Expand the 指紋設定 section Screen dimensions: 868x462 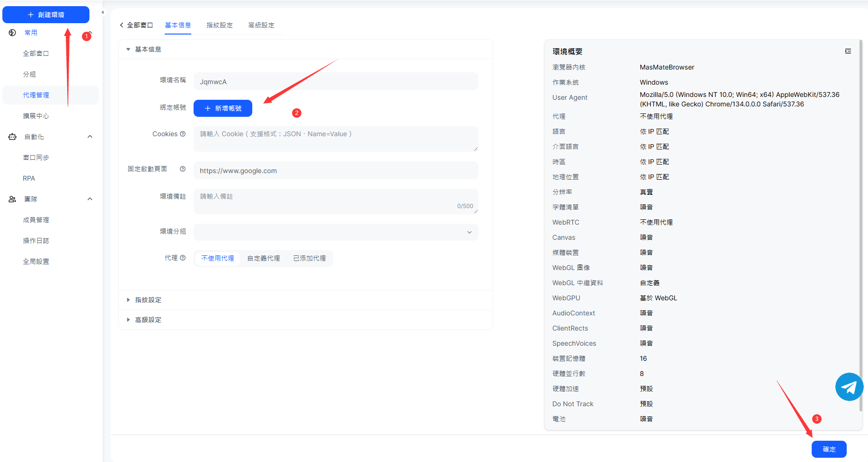tap(148, 300)
